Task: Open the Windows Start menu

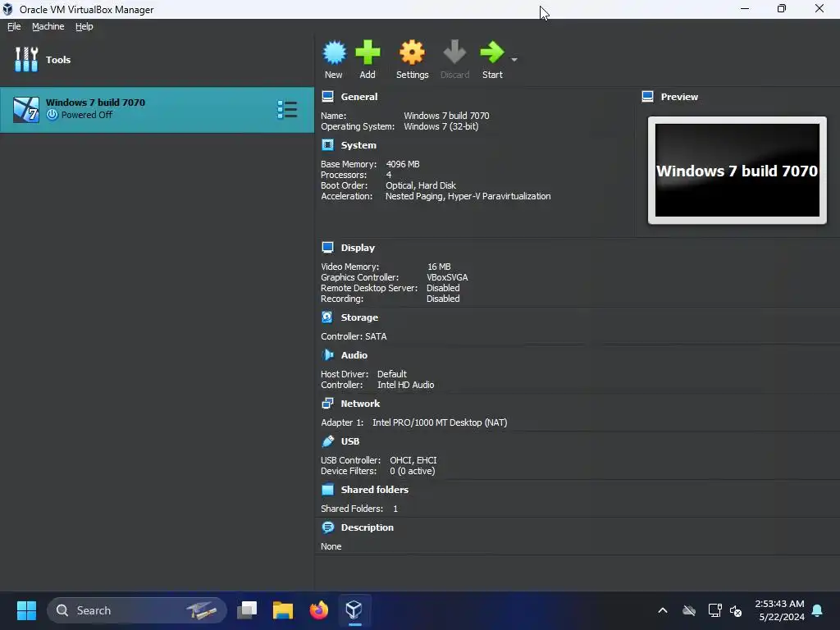Action: click(26, 610)
